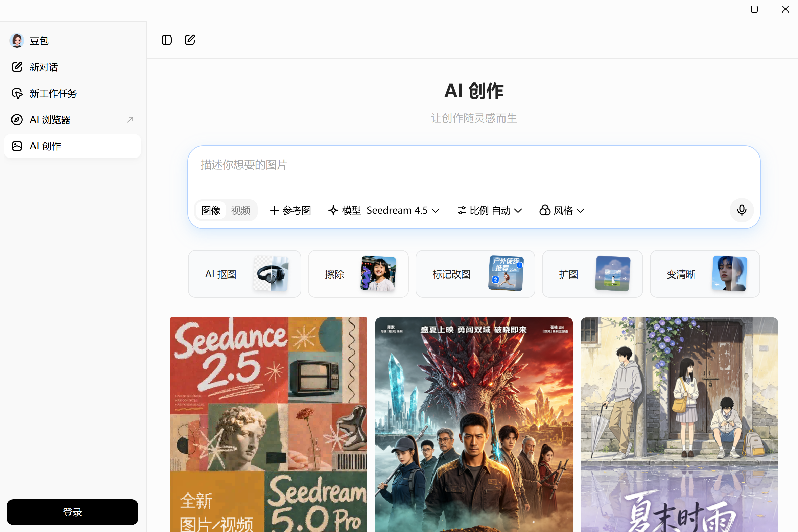Click the new chat pencil icon in top toolbar
The width and height of the screenshot is (798, 532).
(x=190, y=40)
